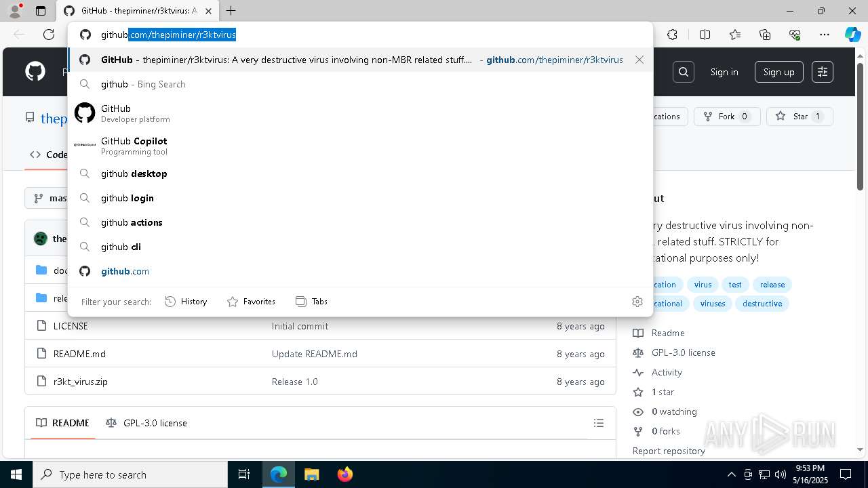Open '0 forks' link
The width and height of the screenshot is (868, 488).
[x=656, y=431]
